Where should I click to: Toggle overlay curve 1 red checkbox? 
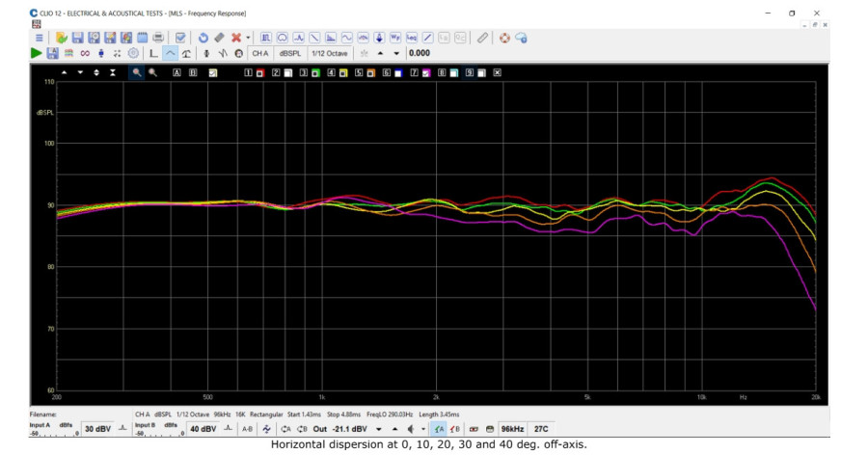click(259, 72)
